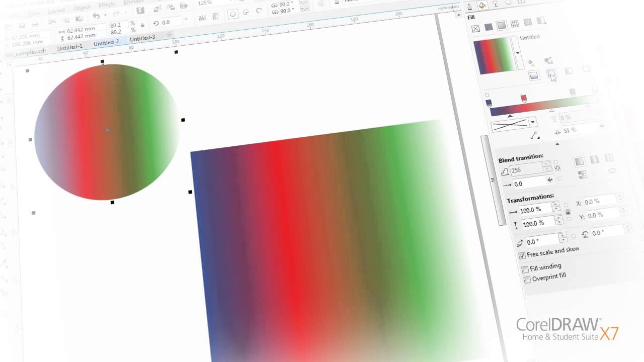Image resolution: width=644 pixels, height=362 pixels.
Task: Select the No fill icon
Action: [x=475, y=29]
